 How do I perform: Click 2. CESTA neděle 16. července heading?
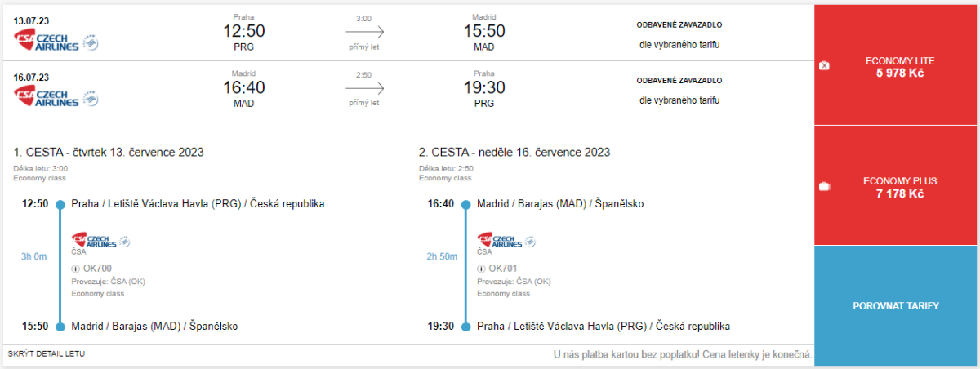514,152
